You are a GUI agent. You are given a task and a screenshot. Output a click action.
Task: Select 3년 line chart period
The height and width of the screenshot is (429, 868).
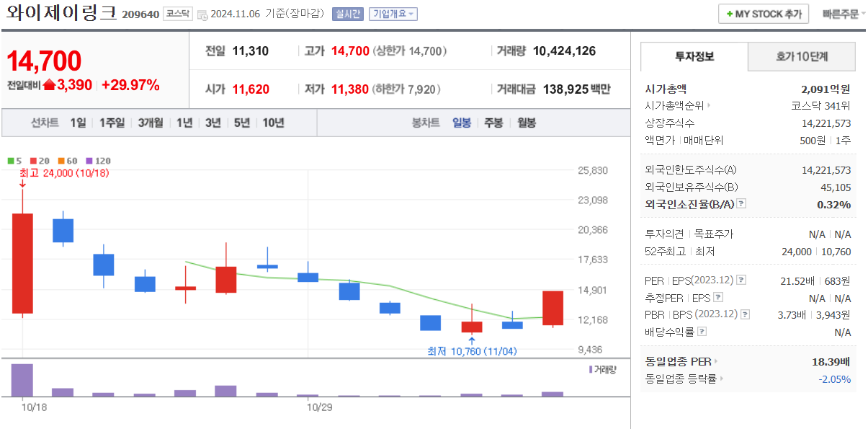(212, 123)
